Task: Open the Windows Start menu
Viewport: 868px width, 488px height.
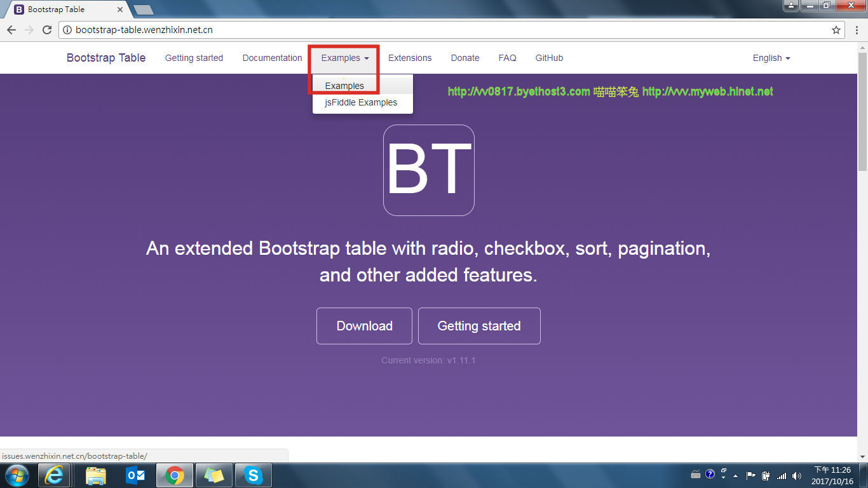Action: point(17,475)
